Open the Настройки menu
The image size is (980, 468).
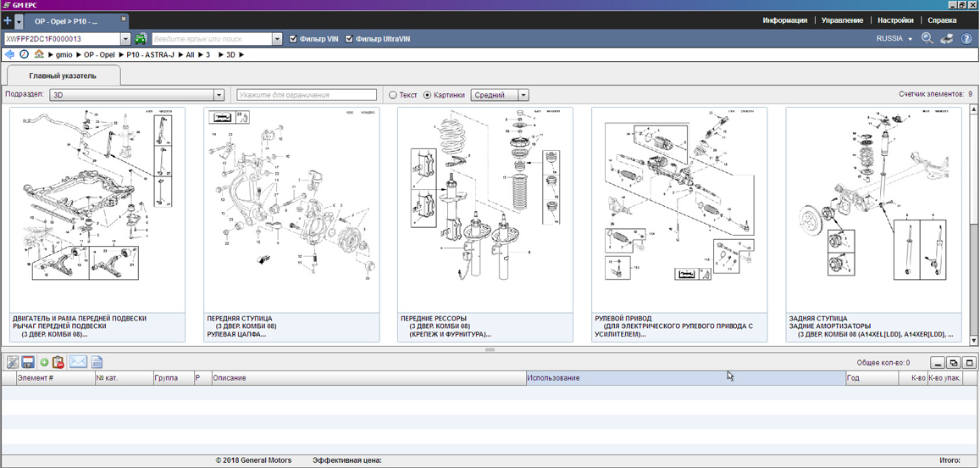pos(895,20)
